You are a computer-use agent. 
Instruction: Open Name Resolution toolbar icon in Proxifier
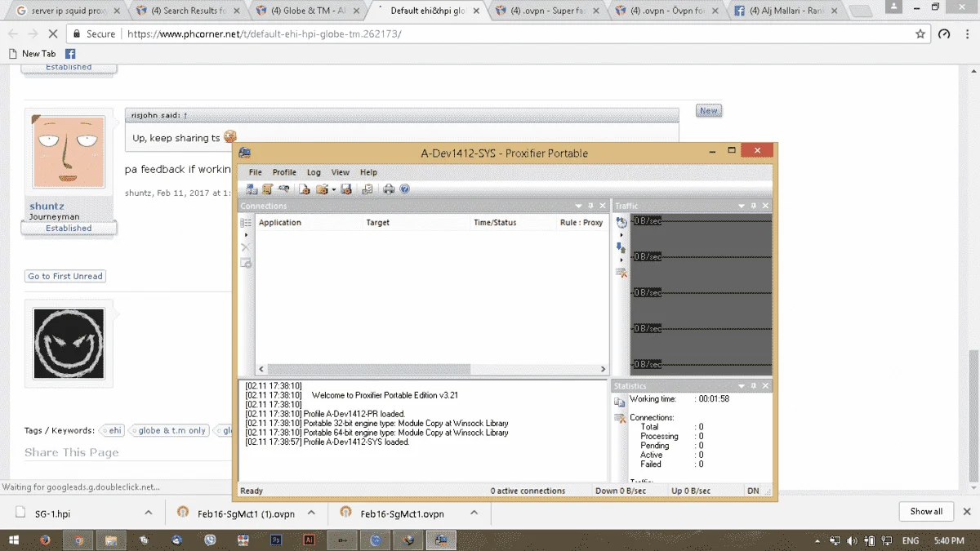(283, 189)
